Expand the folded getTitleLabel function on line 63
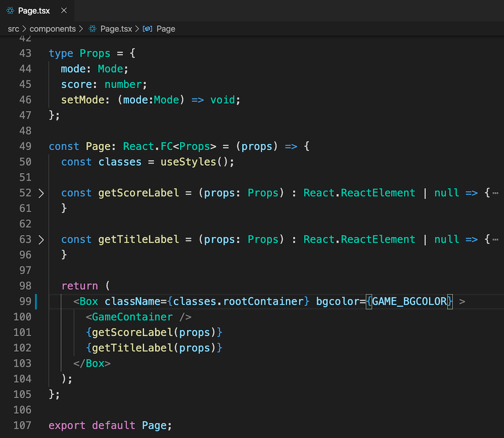This screenshot has width=504, height=438. (x=41, y=240)
